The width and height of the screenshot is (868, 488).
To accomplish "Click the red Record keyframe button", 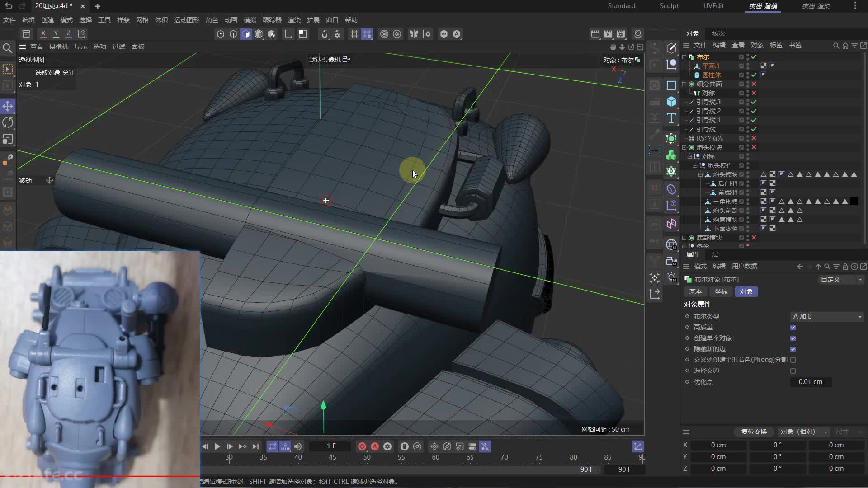I will click(x=362, y=446).
